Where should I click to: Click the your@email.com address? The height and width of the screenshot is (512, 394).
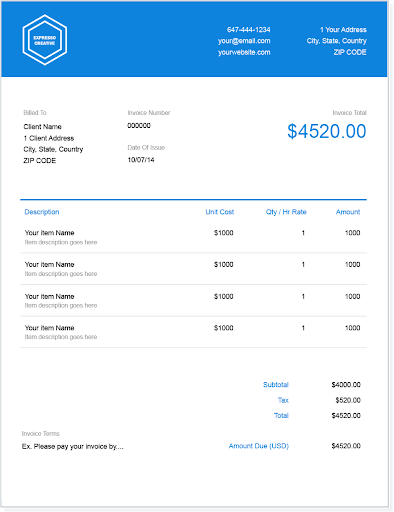coord(244,41)
